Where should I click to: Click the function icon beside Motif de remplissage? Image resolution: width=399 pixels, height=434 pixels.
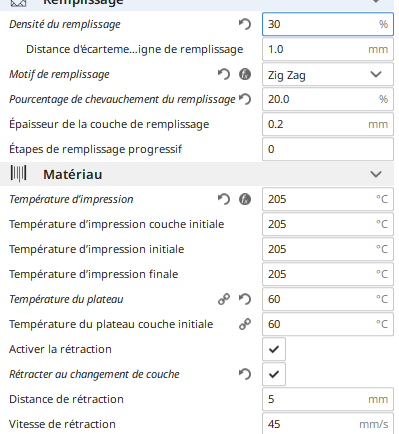click(x=245, y=74)
